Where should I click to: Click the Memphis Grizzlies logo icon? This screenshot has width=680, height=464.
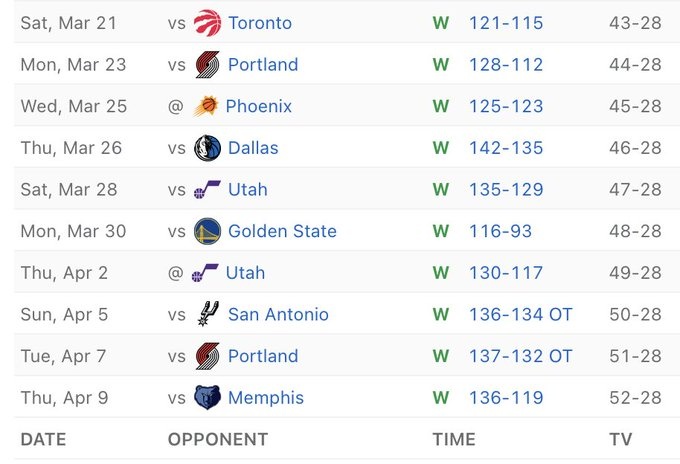(x=207, y=398)
